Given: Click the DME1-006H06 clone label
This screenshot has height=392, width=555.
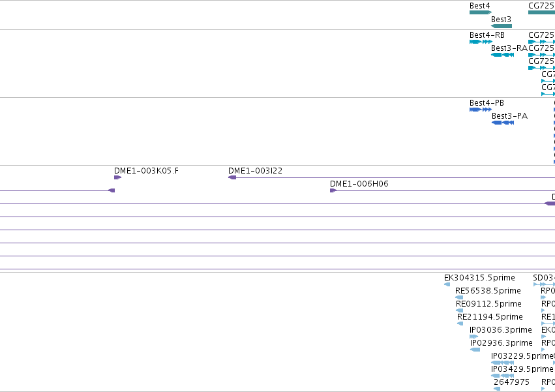Looking at the screenshot, I should click(359, 183).
